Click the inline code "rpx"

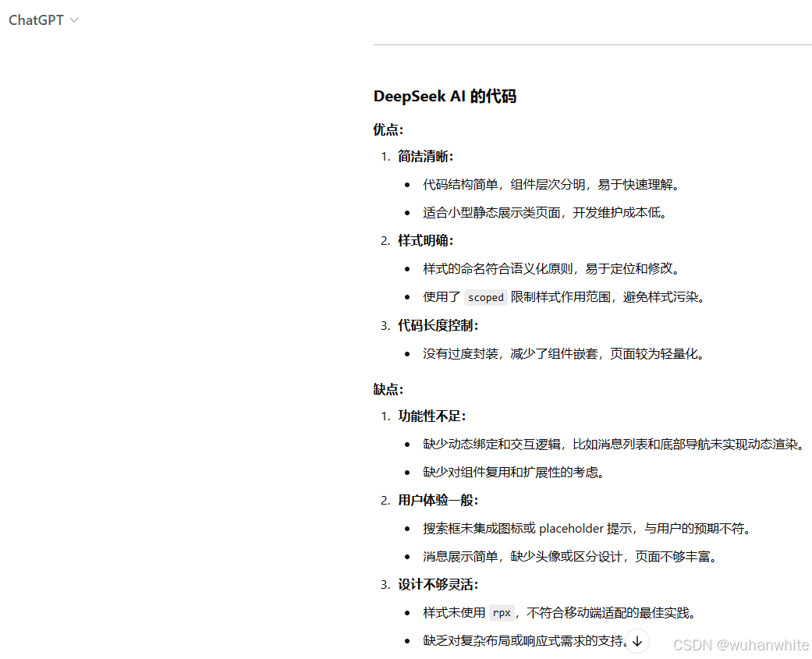(502, 614)
